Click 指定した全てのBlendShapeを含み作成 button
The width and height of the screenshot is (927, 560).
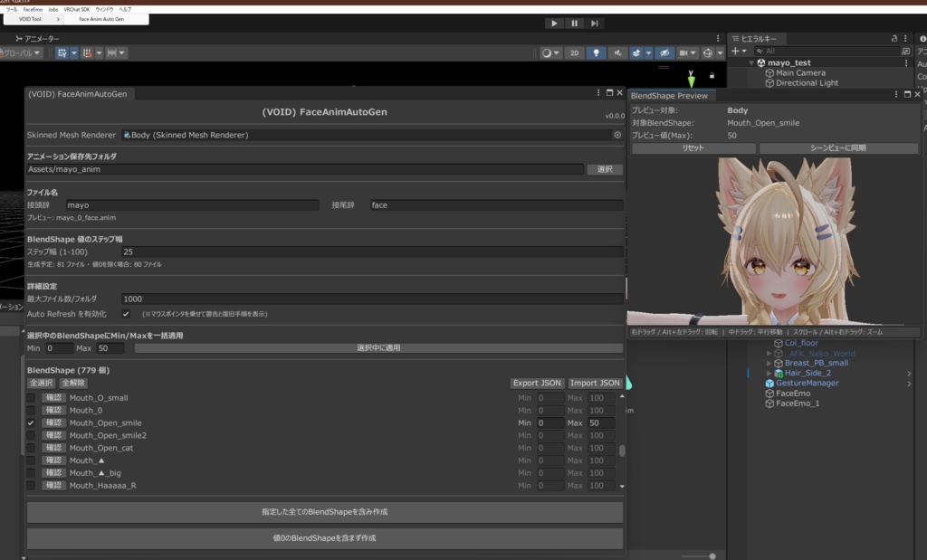325,512
